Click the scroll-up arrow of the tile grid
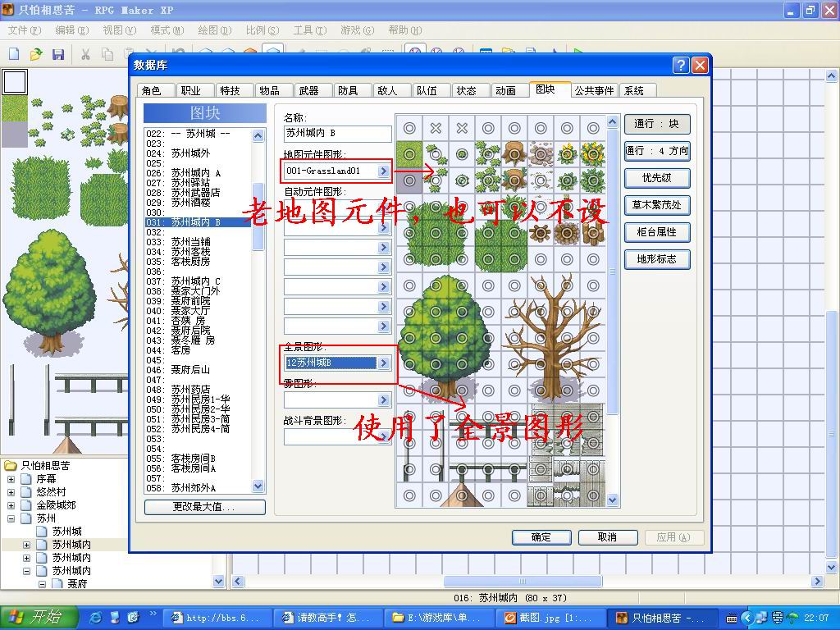The height and width of the screenshot is (630, 840). [612, 121]
